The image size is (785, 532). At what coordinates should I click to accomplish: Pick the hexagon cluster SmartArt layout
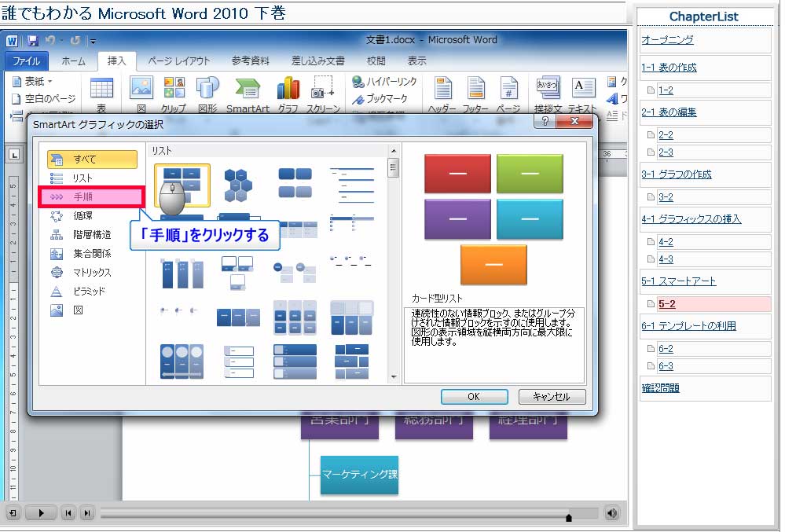click(x=238, y=185)
